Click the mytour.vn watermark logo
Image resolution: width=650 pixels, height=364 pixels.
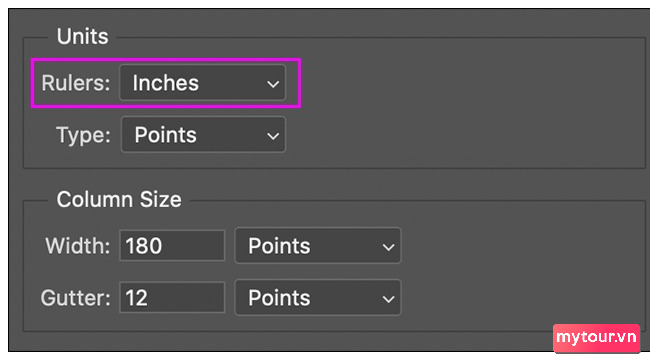[x=597, y=338]
